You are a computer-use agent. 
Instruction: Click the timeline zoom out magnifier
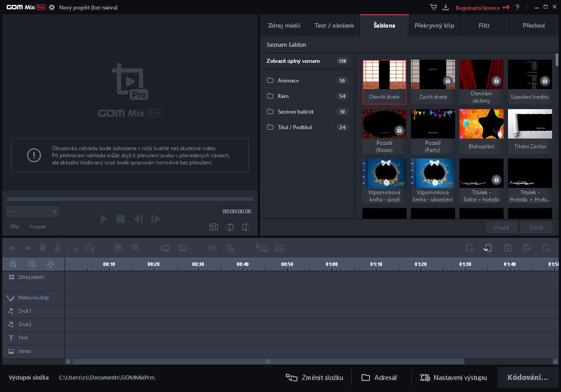(x=32, y=264)
